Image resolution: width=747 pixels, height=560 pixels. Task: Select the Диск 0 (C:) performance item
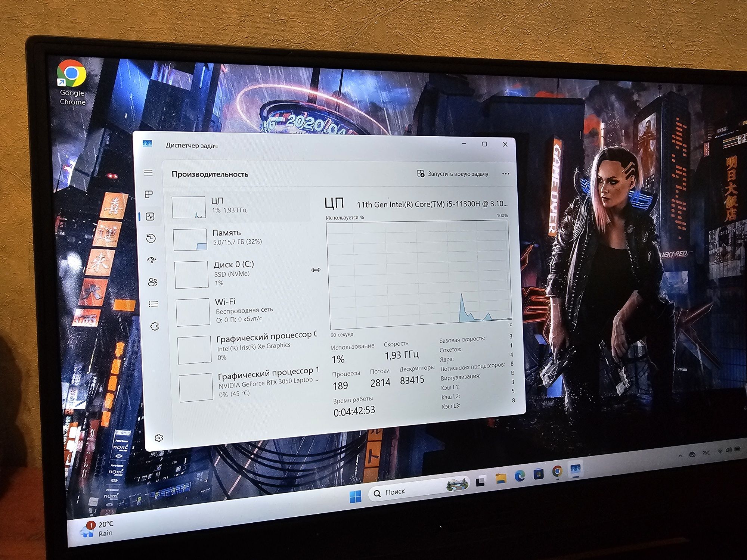244,275
